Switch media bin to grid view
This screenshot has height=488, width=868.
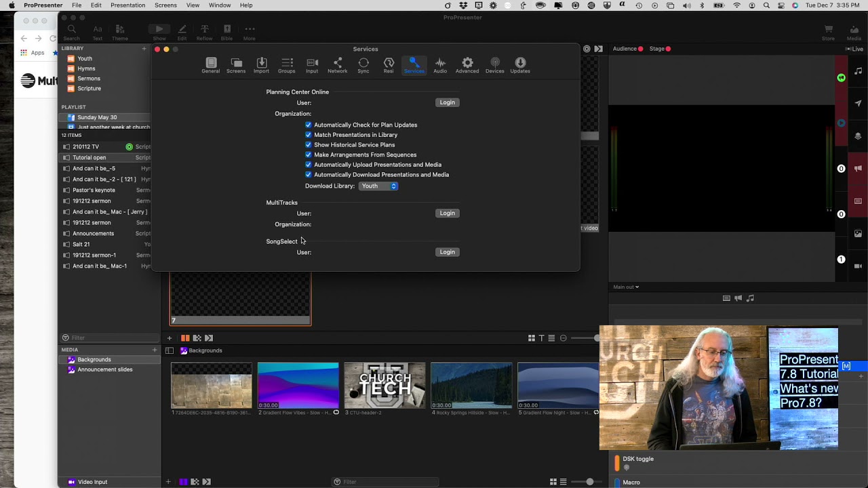pos(553,482)
